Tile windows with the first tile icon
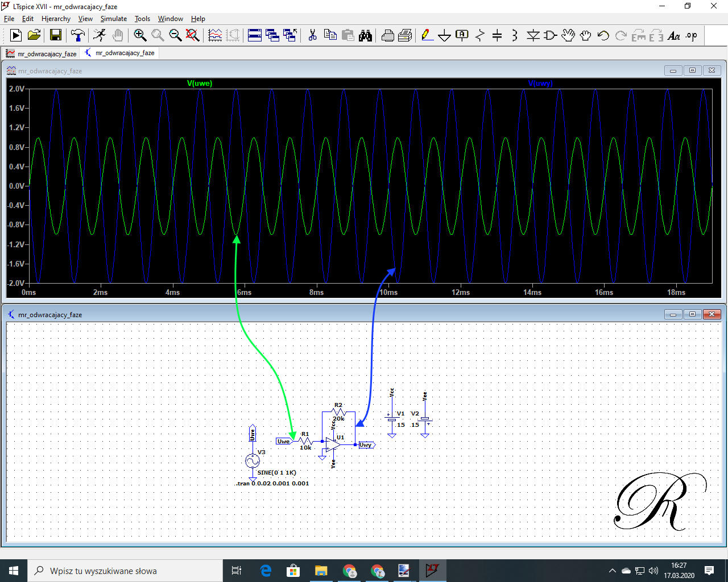Image resolution: width=728 pixels, height=582 pixels. tap(255, 35)
